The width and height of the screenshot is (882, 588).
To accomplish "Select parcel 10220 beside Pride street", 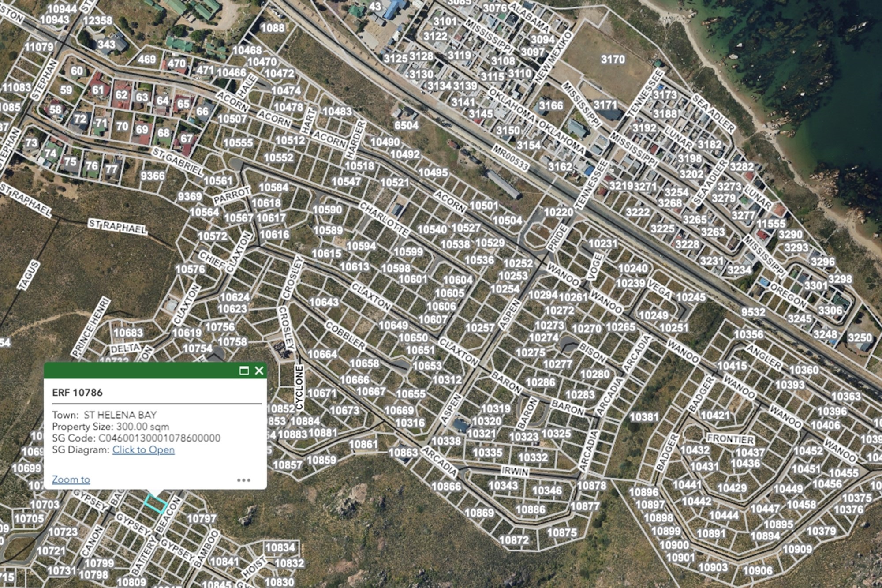I will click(558, 212).
